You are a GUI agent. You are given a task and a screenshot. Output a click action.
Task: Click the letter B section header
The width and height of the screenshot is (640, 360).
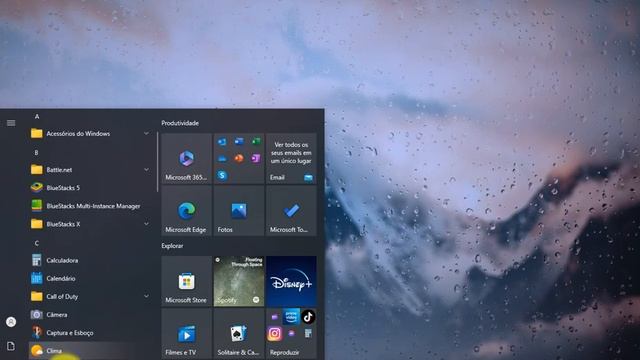click(37, 152)
